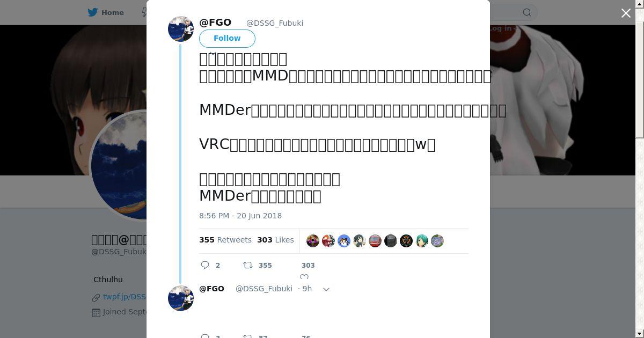Open @DSSG_Fubuki handle in tweet header
Viewport: 644px width, 338px height.
[x=275, y=23]
